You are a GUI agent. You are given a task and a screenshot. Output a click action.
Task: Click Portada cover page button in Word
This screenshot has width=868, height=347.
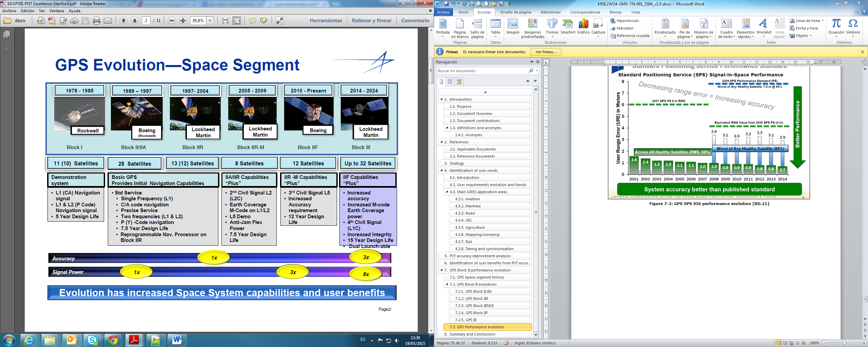pyautogui.click(x=443, y=28)
